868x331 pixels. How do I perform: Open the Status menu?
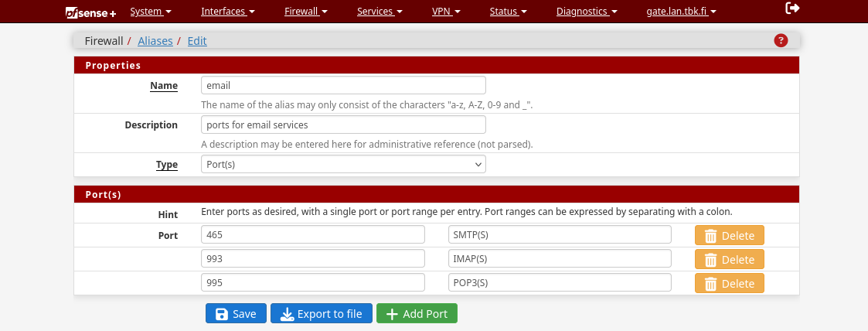point(508,11)
